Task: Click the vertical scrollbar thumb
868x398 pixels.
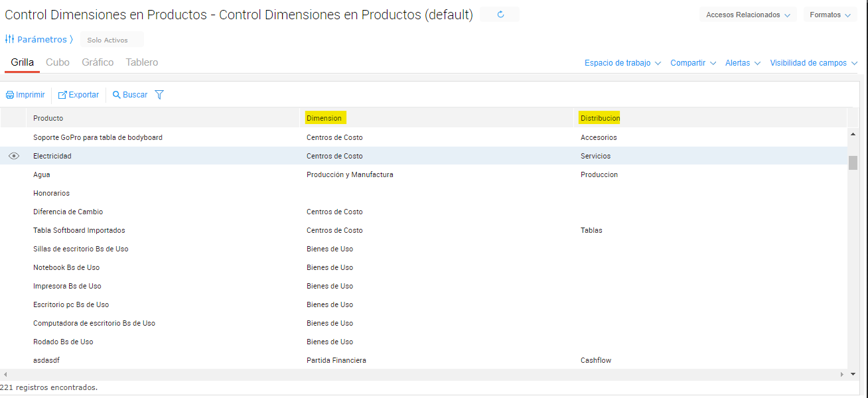Action: [x=853, y=163]
